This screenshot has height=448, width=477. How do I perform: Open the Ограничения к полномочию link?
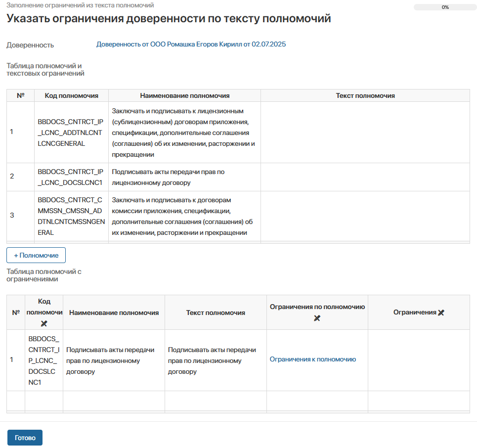click(312, 359)
